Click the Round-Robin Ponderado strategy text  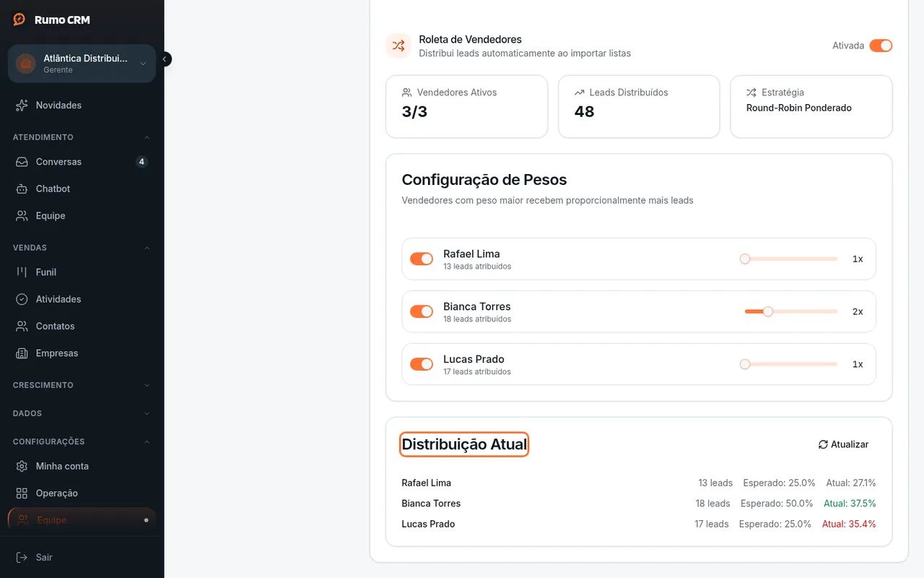pyautogui.click(x=799, y=108)
